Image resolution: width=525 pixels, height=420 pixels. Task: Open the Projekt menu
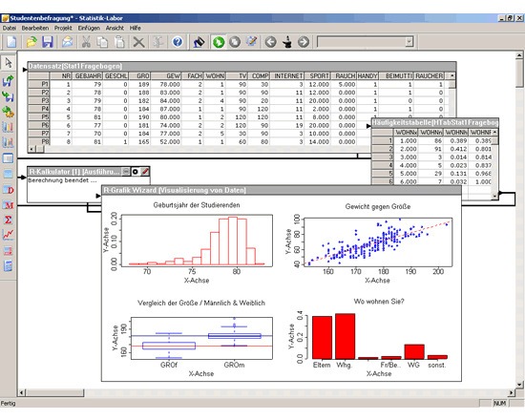point(63,28)
